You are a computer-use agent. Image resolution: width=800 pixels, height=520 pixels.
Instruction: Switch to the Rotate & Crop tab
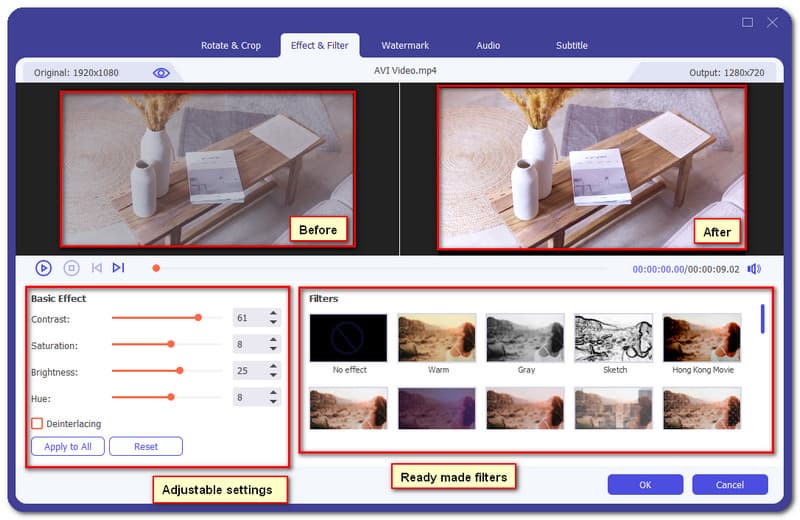click(x=231, y=45)
